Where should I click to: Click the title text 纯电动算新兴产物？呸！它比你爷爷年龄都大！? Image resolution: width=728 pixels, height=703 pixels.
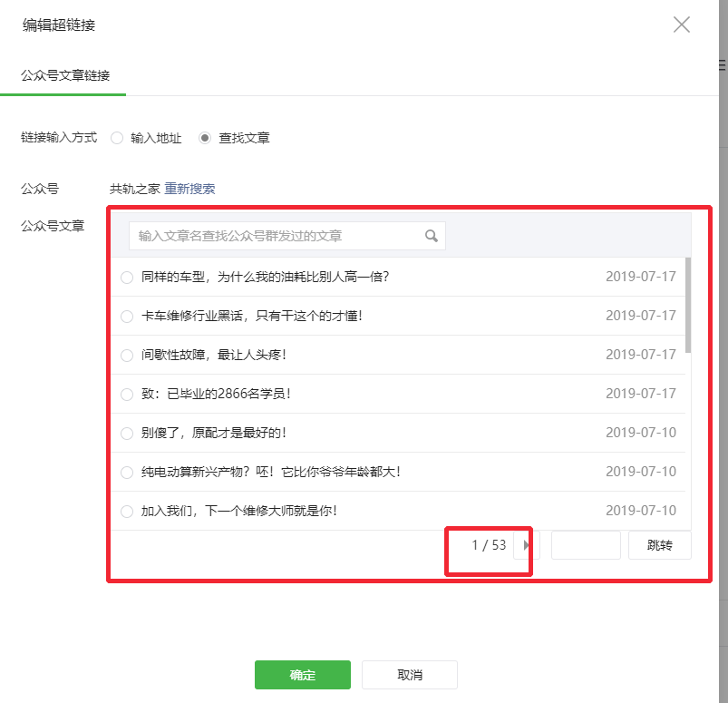(x=271, y=472)
